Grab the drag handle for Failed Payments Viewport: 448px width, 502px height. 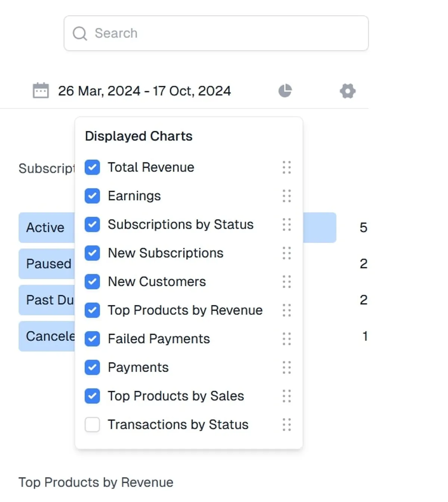coord(287,339)
